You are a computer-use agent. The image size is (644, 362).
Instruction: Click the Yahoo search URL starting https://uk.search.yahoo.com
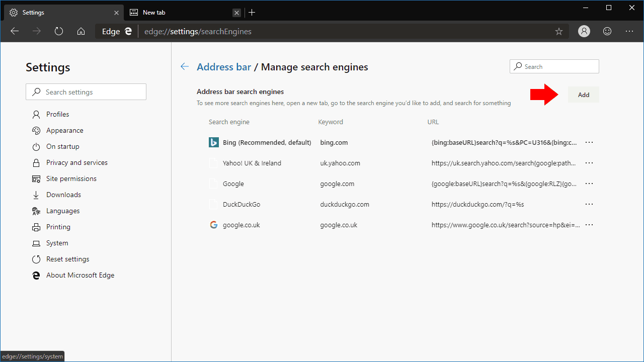click(x=504, y=163)
